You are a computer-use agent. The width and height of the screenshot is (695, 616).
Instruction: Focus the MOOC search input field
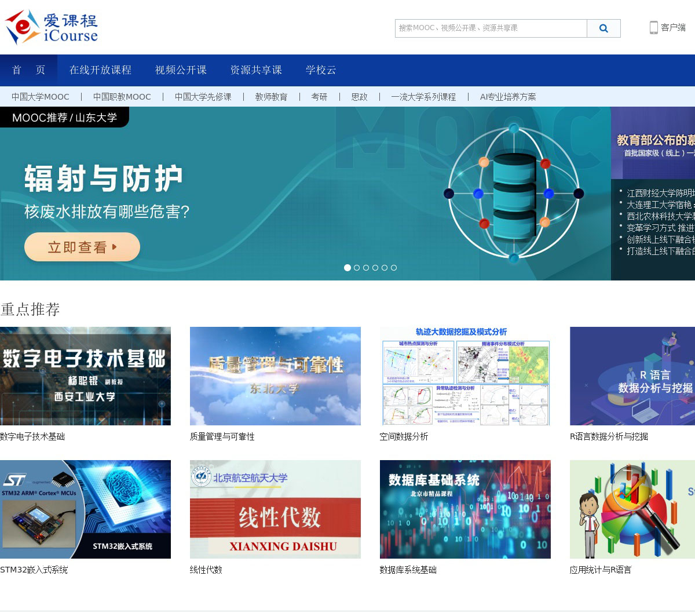(491, 28)
